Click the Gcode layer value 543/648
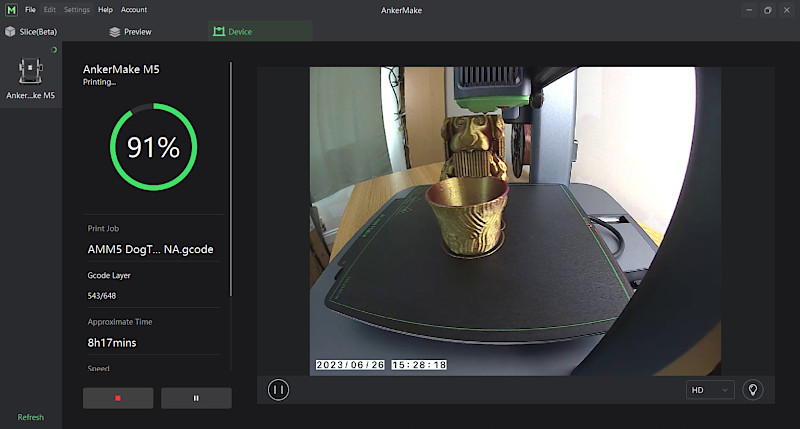 tap(102, 296)
